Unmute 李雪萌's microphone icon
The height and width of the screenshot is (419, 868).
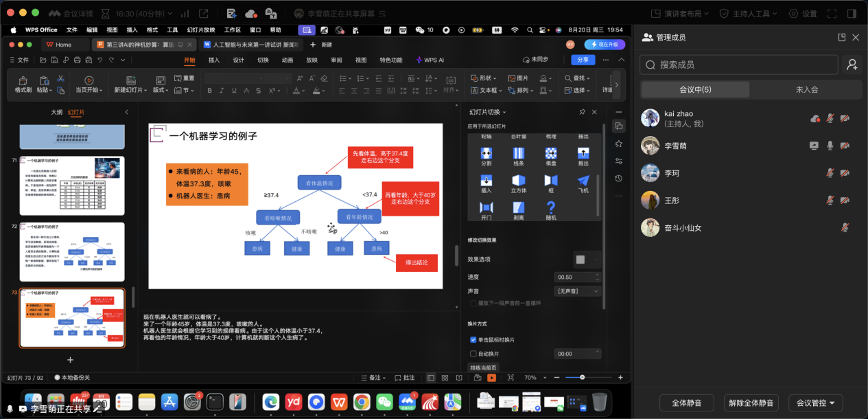(830, 146)
